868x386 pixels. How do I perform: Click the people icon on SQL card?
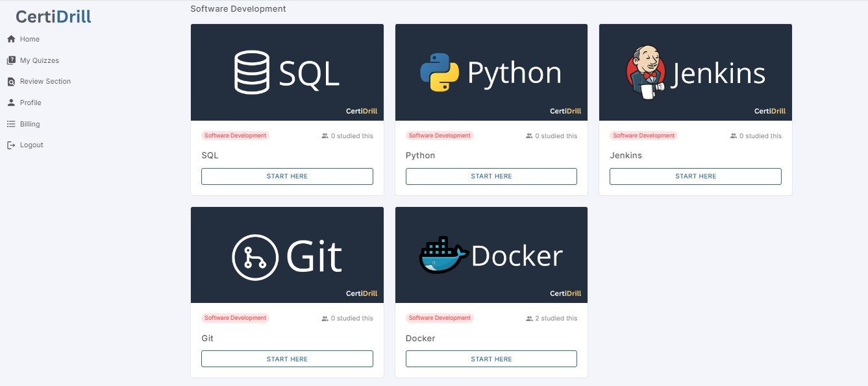click(325, 136)
